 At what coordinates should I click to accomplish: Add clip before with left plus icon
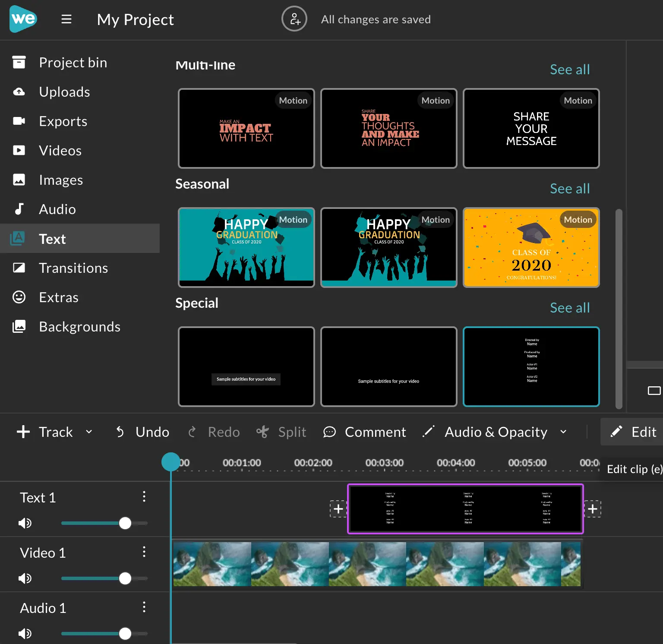(338, 509)
